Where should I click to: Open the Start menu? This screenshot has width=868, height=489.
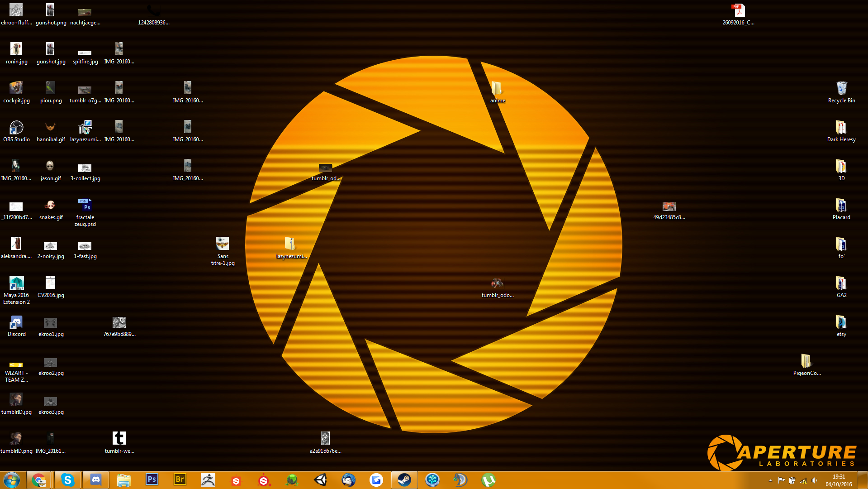(x=11, y=479)
